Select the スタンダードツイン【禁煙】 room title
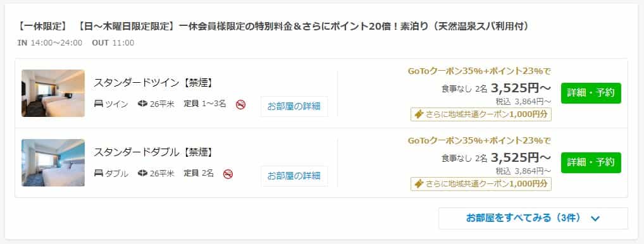Viewport: 644px width, 244px height. [154, 83]
